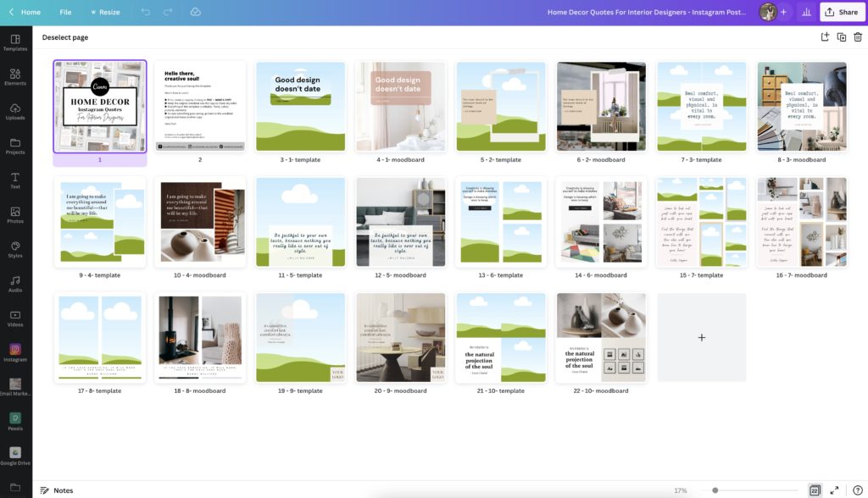The width and height of the screenshot is (868, 498).
Task: Select the 19 - 9- template page
Action: pyautogui.click(x=300, y=338)
